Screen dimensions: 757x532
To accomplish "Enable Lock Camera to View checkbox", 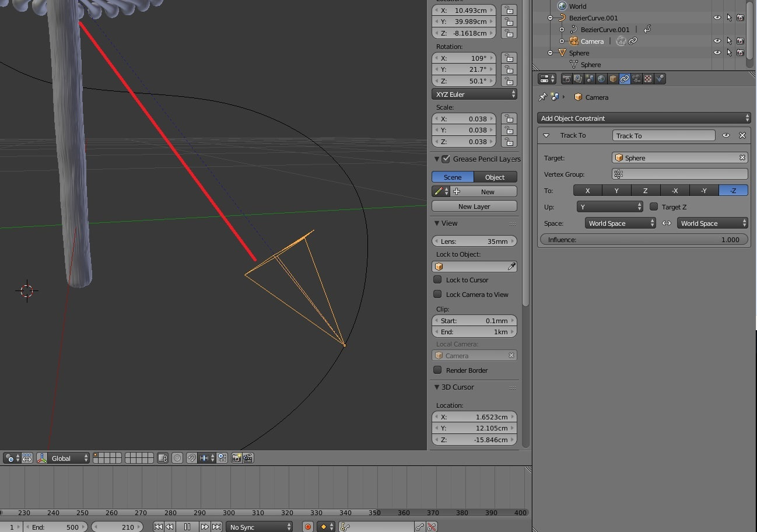I will coord(437,295).
